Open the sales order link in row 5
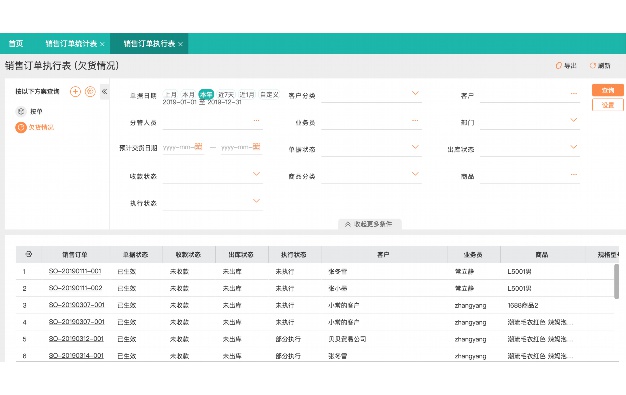This screenshot has width=626, height=395. tap(76, 339)
